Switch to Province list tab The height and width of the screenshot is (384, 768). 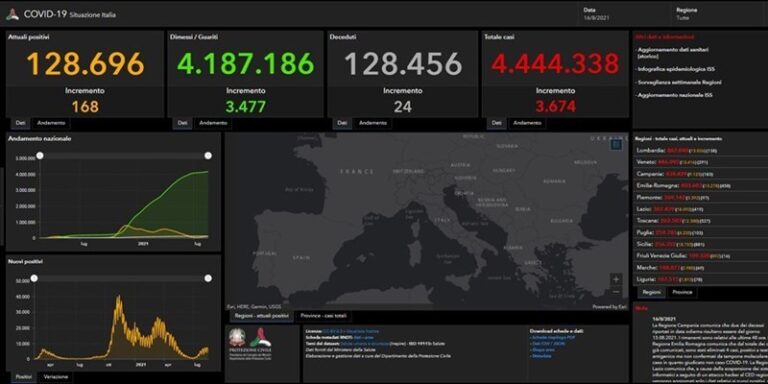click(x=682, y=292)
